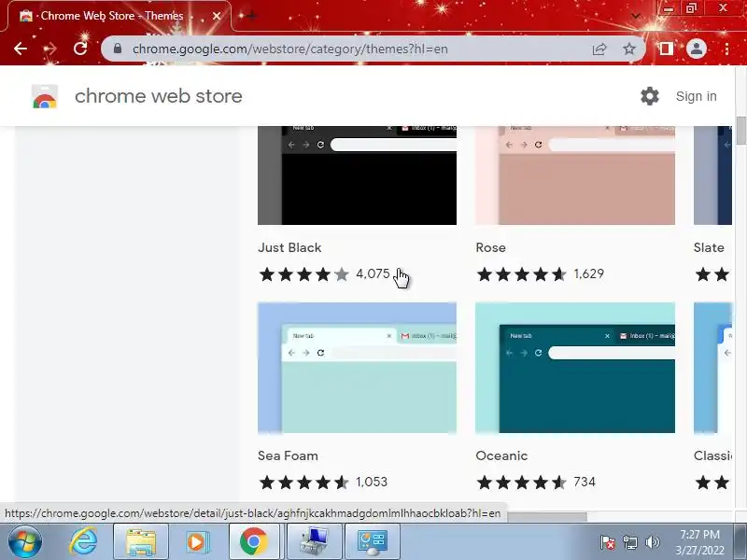
Task: Go forward with the browser arrow
Action: [x=50, y=49]
